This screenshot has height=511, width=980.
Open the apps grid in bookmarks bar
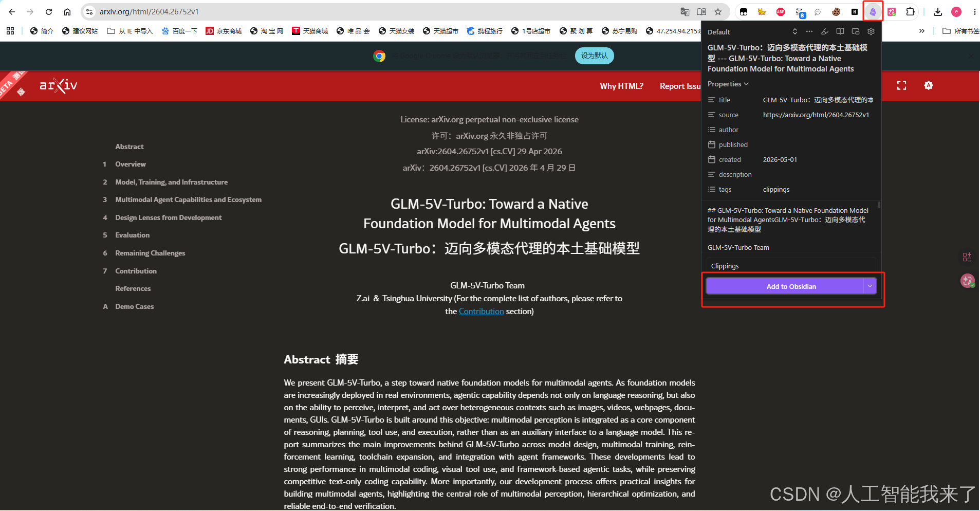coord(10,31)
